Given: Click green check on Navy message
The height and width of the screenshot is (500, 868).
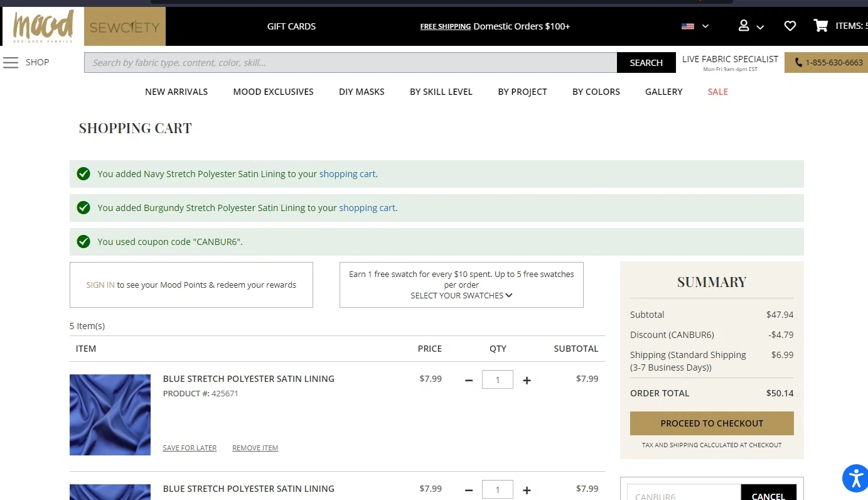Looking at the screenshot, I should point(83,173).
